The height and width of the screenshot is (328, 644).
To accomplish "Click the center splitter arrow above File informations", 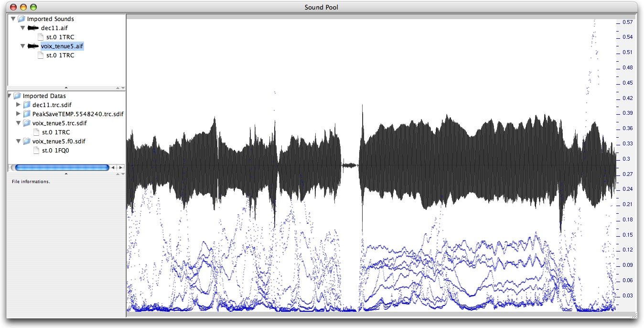I will point(66,174).
